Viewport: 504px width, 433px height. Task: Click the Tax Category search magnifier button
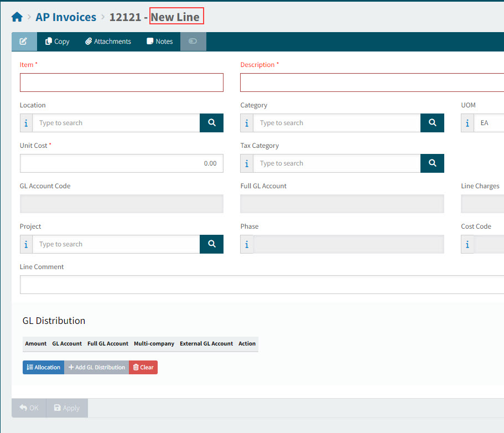pos(432,163)
